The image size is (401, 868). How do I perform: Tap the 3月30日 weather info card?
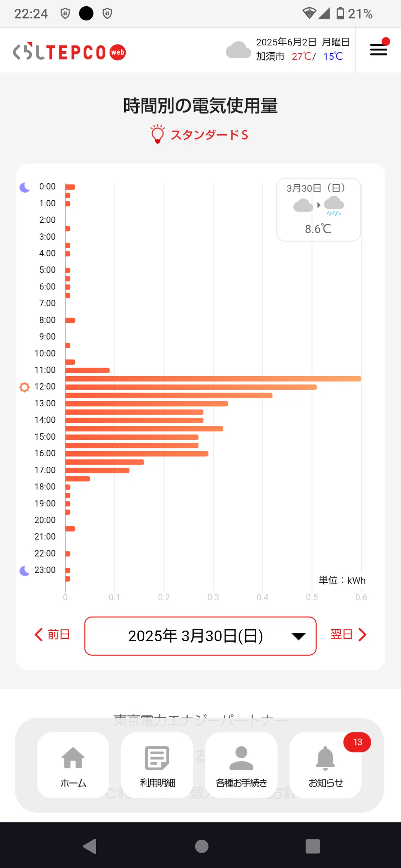tap(318, 209)
